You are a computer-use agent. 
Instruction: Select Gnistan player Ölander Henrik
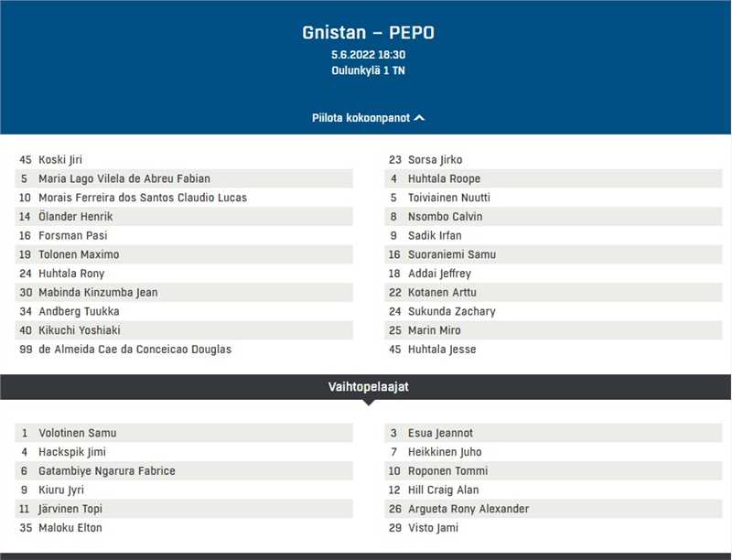75,217
